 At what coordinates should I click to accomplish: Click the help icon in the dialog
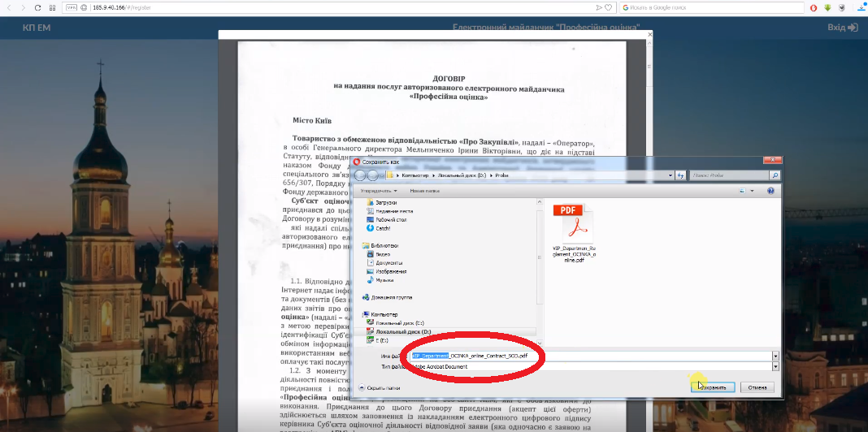(x=770, y=190)
